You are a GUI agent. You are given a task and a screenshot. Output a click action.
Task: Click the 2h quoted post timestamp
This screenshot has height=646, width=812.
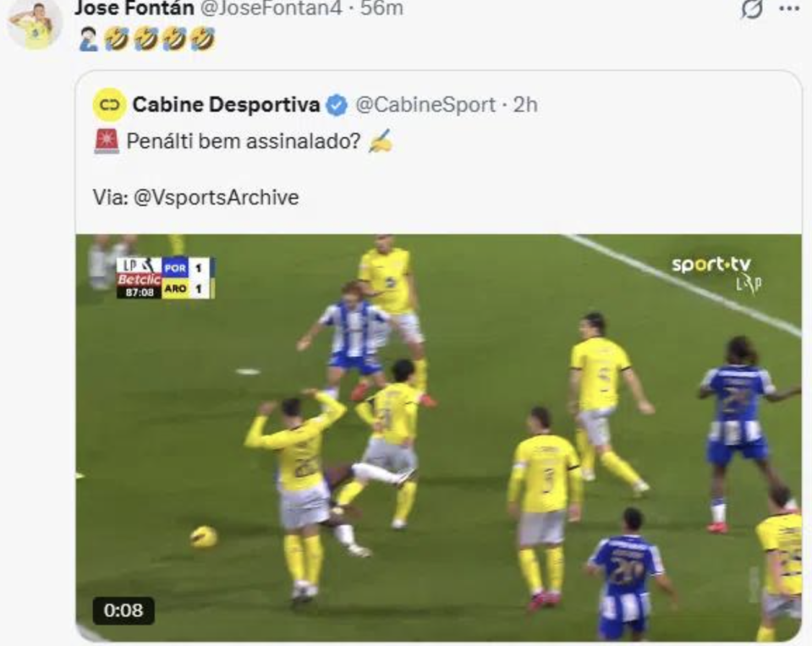(525, 105)
